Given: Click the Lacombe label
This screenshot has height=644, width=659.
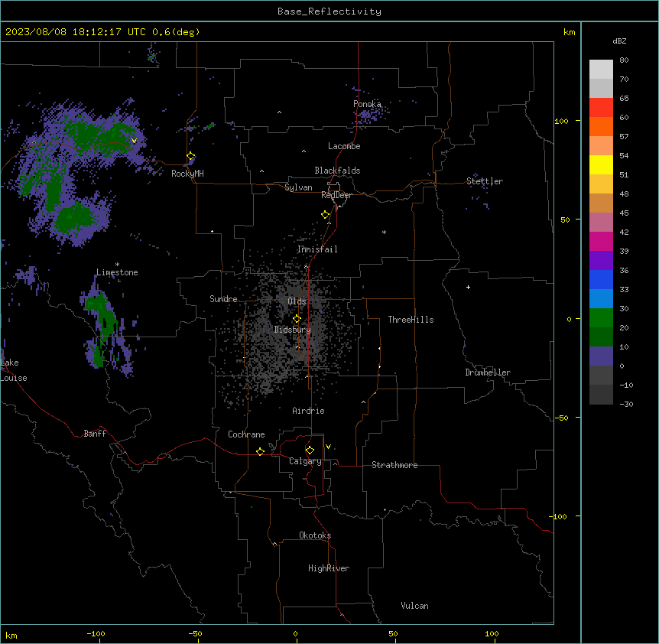Looking at the screenshot, I should click(344, 146).
